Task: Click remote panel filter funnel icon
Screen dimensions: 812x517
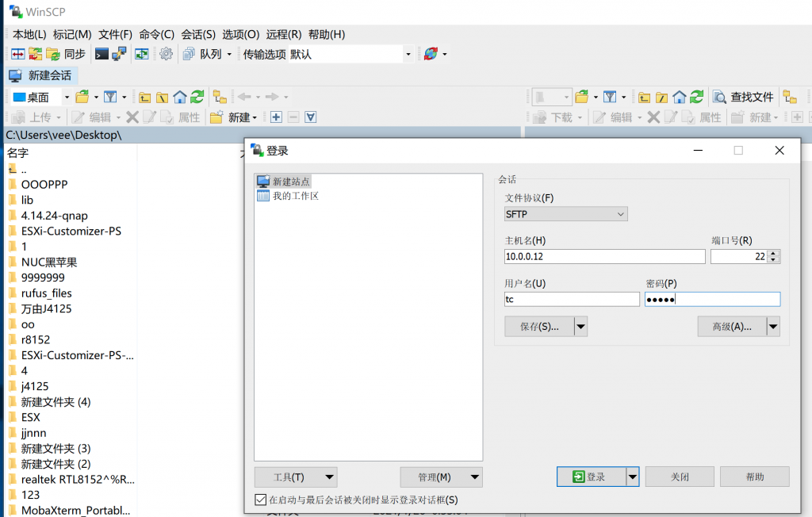Action: [610, 97]
